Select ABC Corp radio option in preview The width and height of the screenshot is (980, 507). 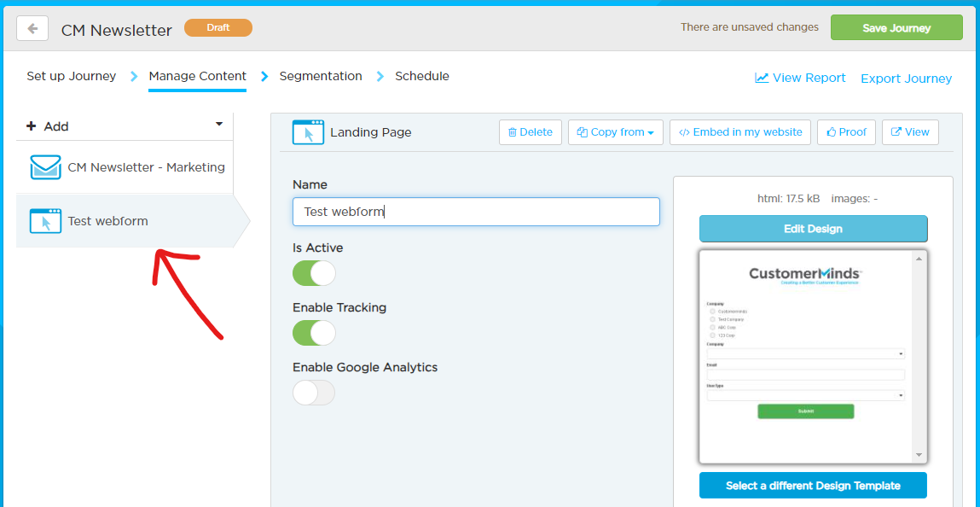712,327
